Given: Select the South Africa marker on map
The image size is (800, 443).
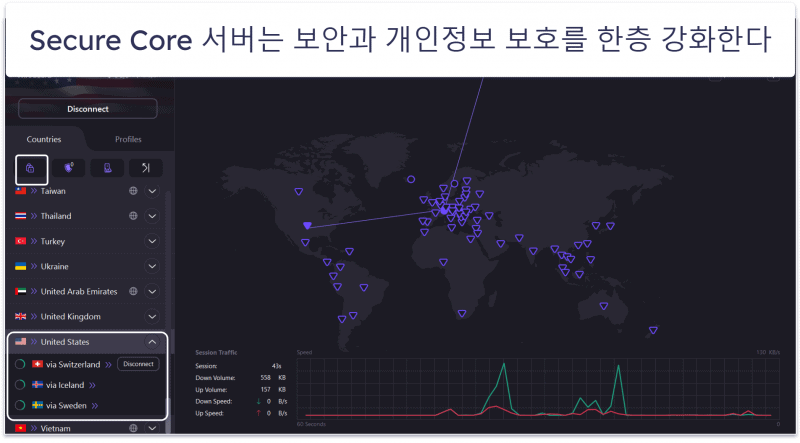Looking at the screenshot, I should [462, 314].
